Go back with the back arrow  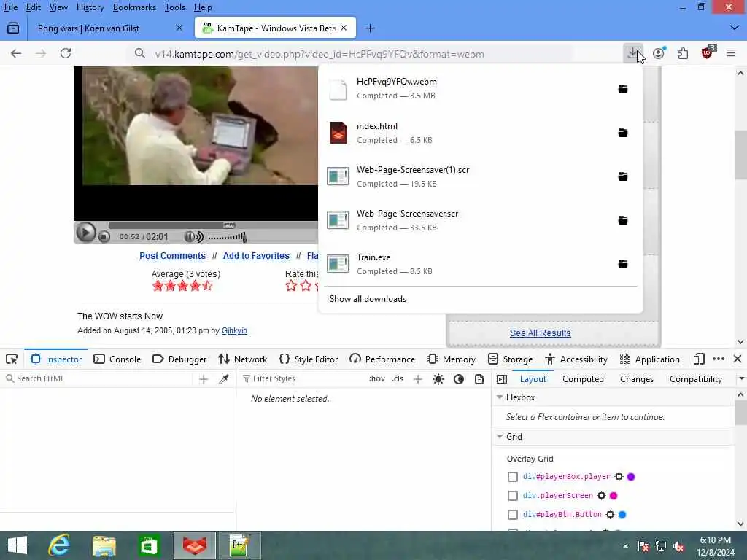coord(16,53)
